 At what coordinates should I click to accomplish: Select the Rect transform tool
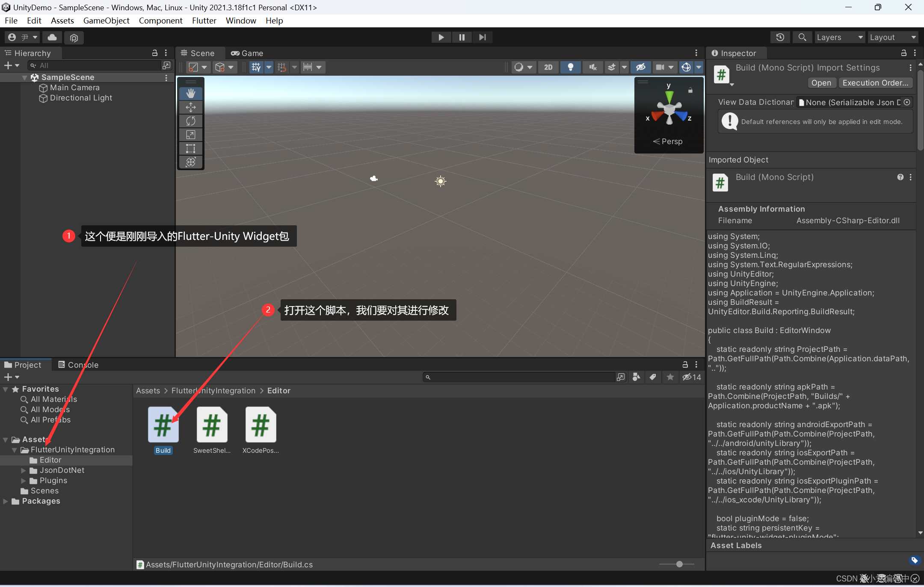(x=191, y=148)
